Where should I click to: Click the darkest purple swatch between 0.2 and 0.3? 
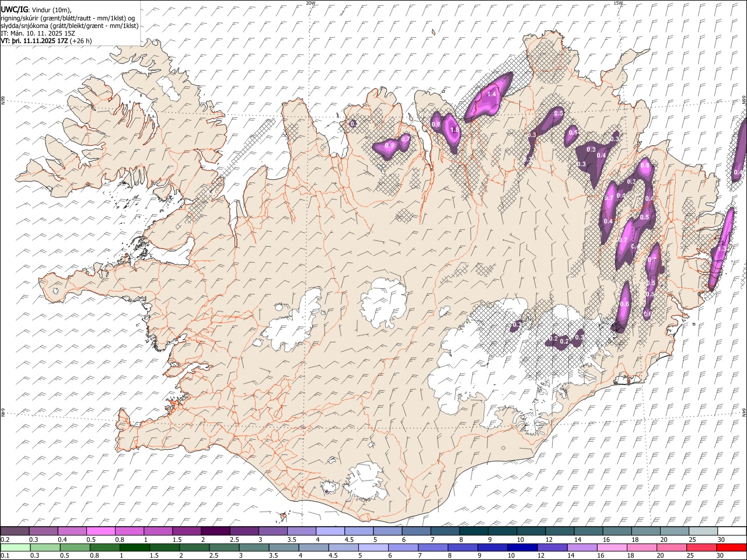[x=15, y=531]
